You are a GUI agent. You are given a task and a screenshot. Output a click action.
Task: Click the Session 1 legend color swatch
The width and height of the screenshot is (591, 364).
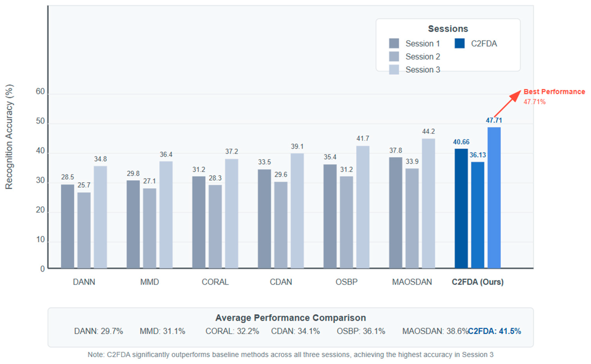[394, 43]
